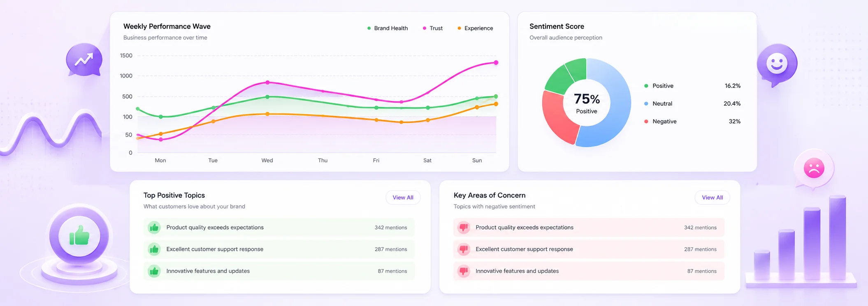Select the Experience data point on Wednesday
This screenshot has height=306, width=868.
[x=267, y=114]
